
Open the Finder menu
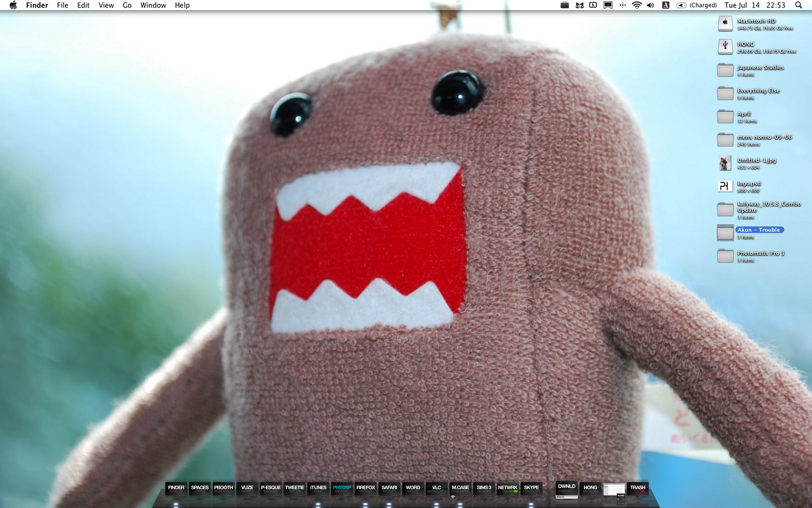tap(37, 5)
